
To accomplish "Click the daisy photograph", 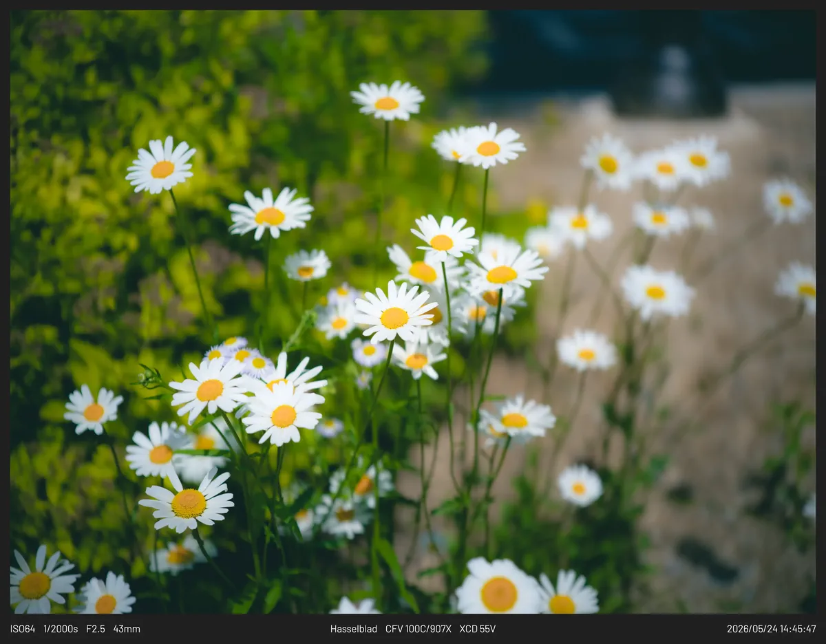I will point(413,312).
